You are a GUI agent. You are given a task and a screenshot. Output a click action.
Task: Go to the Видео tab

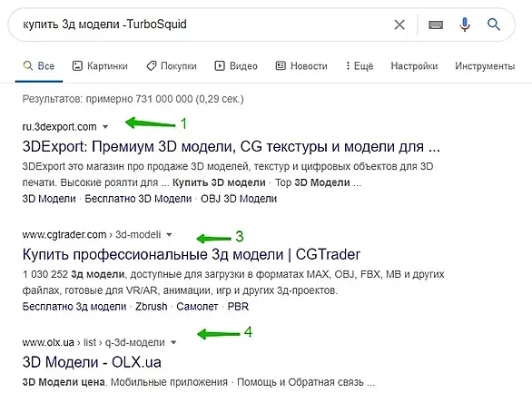click(236, 66)
